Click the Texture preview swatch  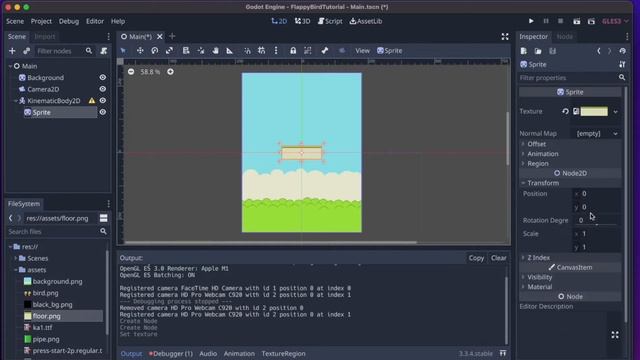[x=594, y=111]
